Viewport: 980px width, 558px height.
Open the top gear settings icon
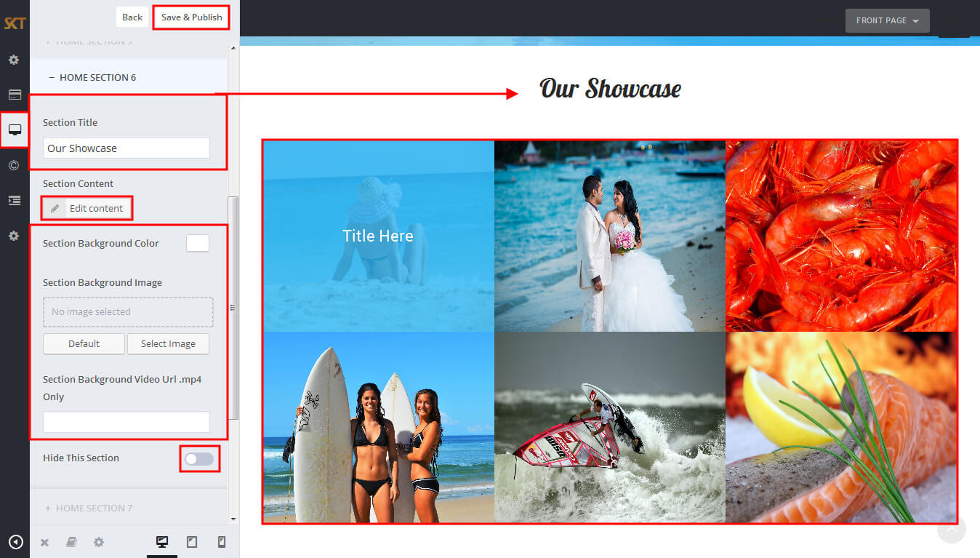point(14,60)
